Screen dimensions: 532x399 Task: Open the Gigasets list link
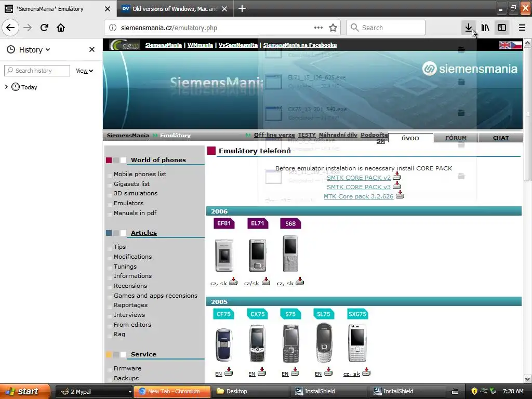131,183
